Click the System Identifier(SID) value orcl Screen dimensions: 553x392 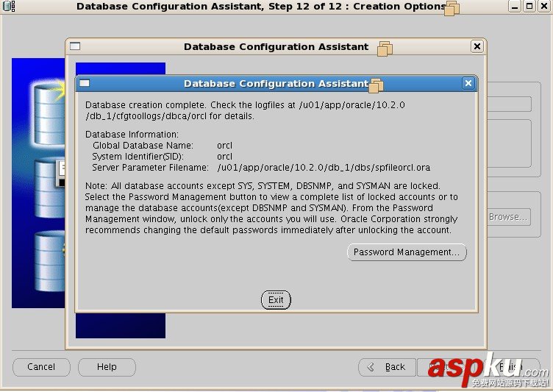point(225,157)
